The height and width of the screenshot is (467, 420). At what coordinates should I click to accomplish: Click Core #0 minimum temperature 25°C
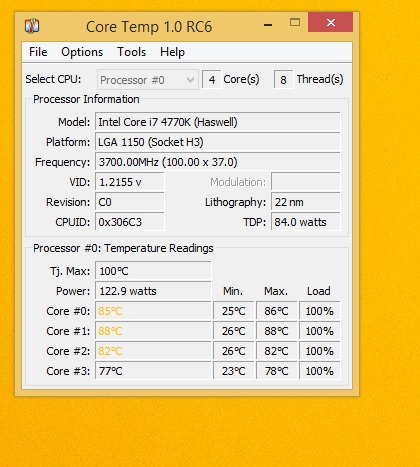233,311
